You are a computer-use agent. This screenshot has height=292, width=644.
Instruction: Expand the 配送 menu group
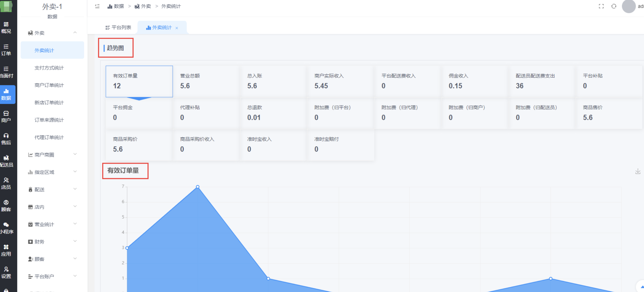52,190
